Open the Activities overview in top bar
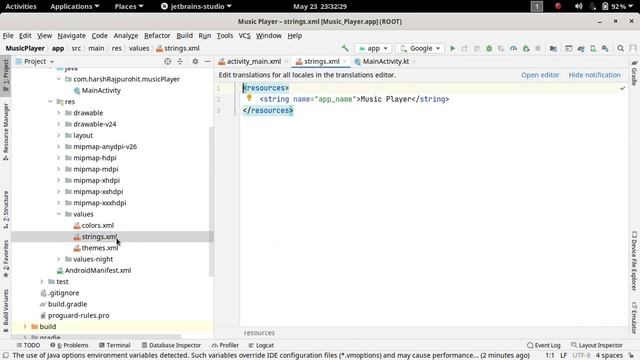 click(x=21, y=6)
